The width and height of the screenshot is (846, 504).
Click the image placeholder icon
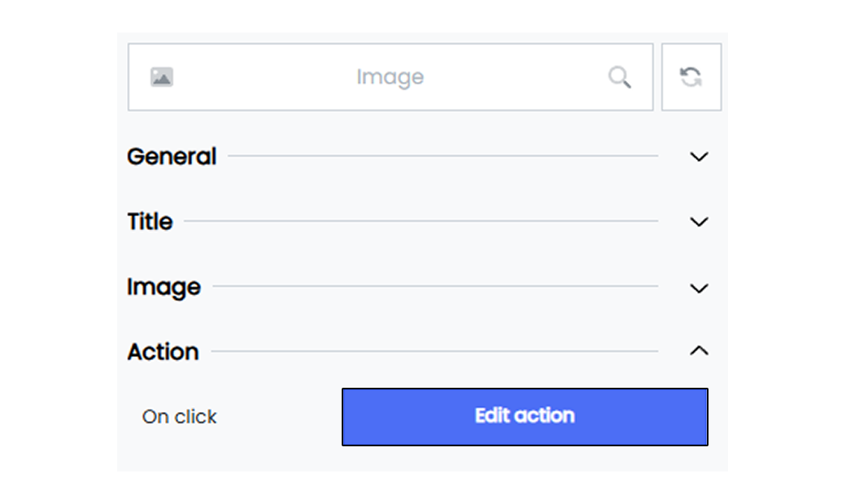(x=161, y=77)
